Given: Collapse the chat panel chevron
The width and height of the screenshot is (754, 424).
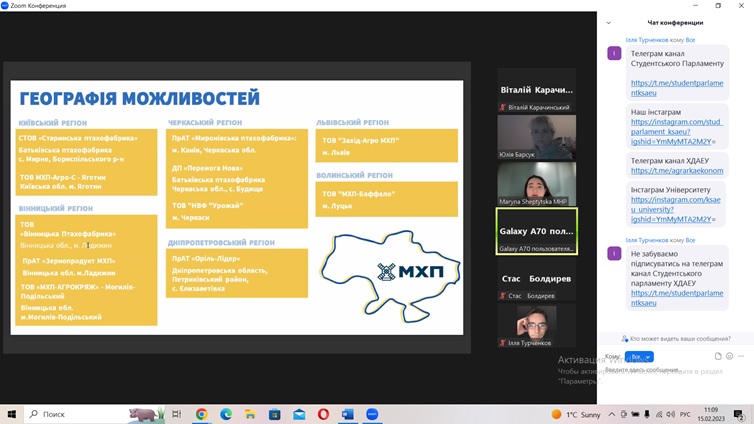Looking at the screenshot, I should coord(608,23).
